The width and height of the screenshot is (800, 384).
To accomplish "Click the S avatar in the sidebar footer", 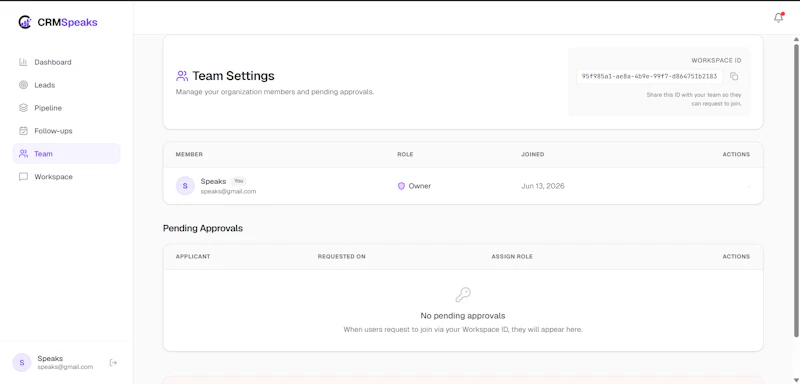I will point(22,363).
